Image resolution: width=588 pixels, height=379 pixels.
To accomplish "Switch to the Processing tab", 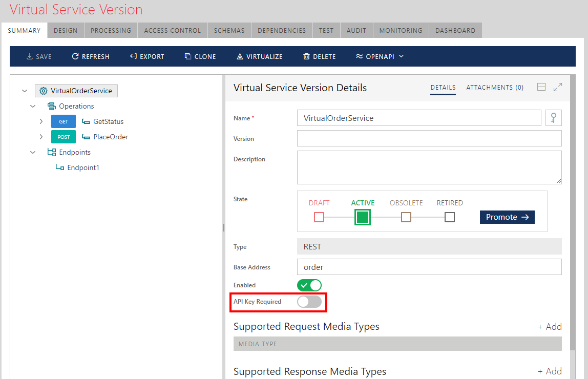I will (x=111, y=30).
